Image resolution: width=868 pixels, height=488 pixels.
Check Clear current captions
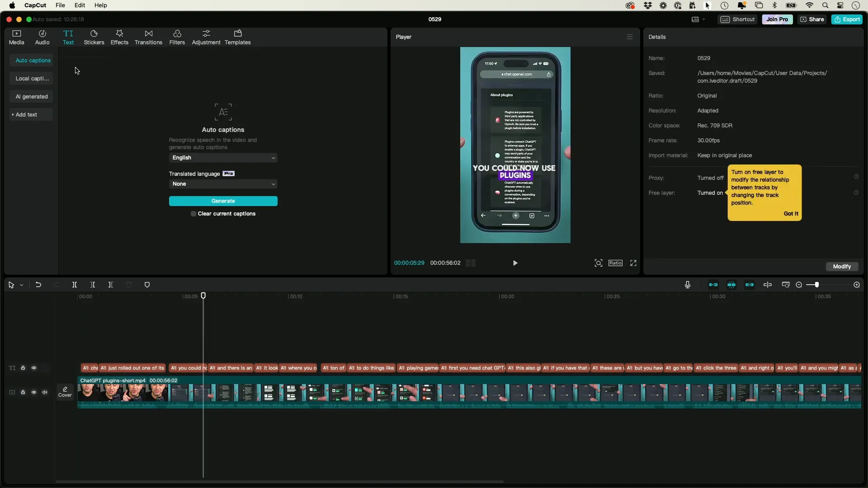(193, 214)
